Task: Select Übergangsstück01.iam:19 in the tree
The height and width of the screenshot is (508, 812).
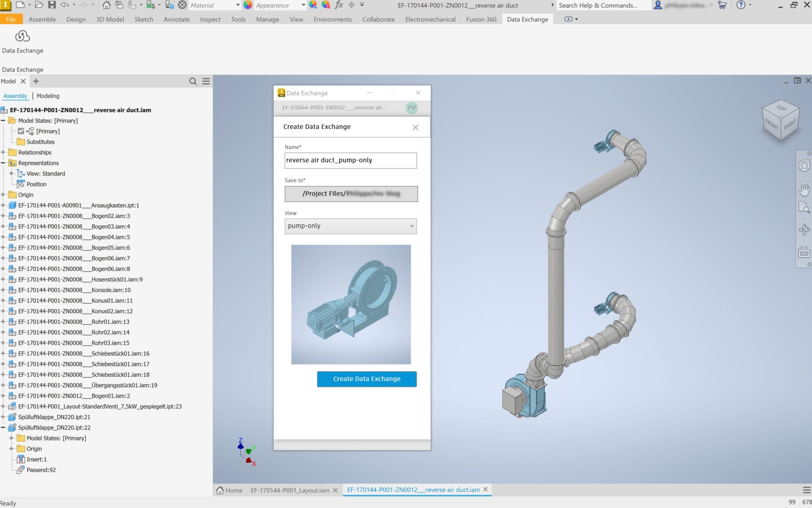Action: (x=88, y=385)
